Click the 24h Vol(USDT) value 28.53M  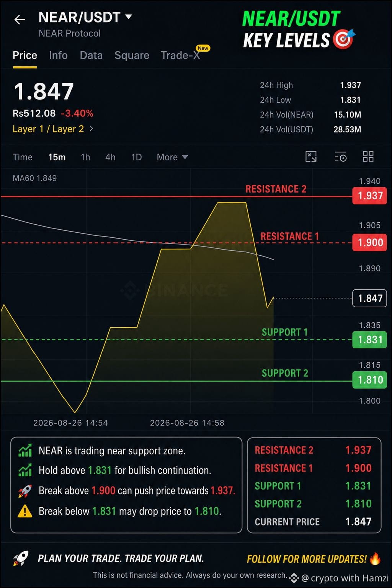(347, 130)
